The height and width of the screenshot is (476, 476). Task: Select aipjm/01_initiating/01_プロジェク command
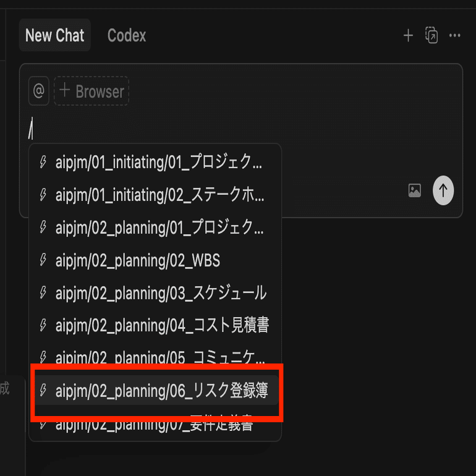pyautogui.click(x=155, y=162)
